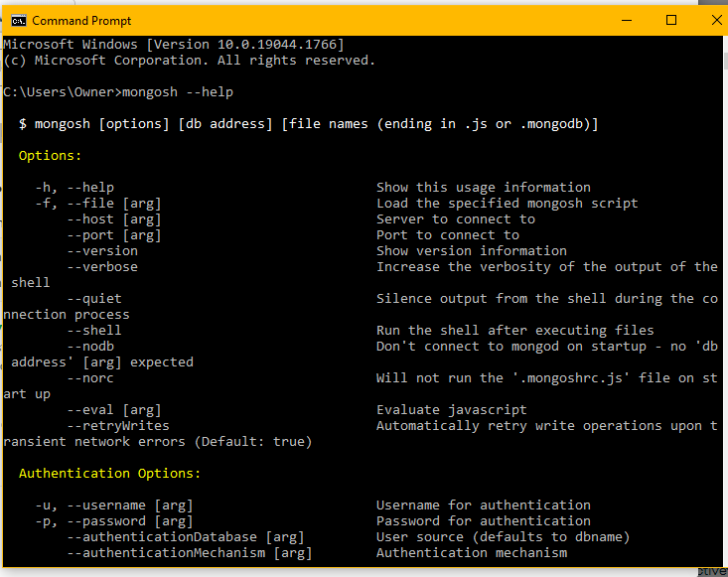The image size is (728, 577).
Task: Click the '--username [arg]' option text
Action: click(x=129, y=505)
